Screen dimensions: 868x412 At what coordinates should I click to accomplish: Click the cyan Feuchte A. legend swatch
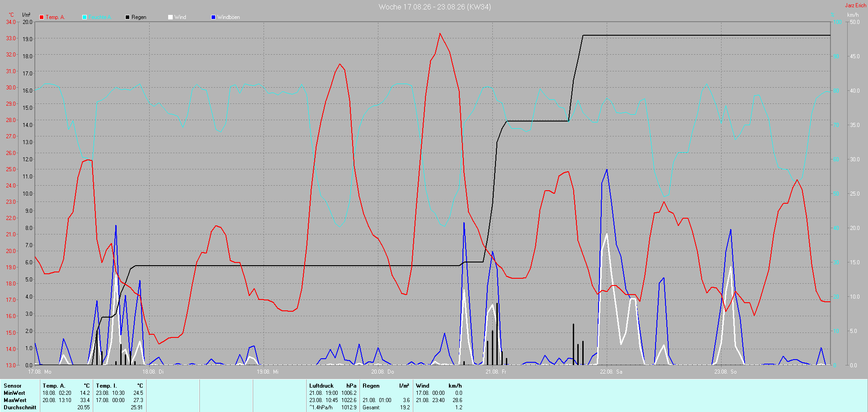(85, 17)
